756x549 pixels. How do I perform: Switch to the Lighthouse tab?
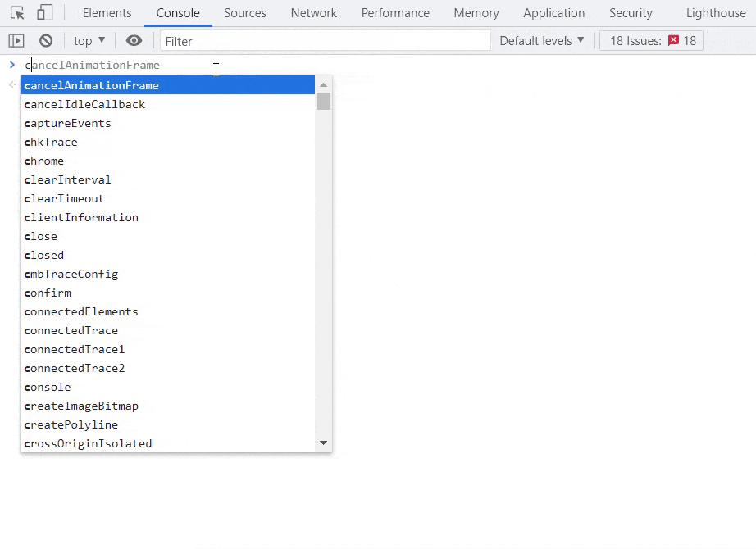(715, 12)
